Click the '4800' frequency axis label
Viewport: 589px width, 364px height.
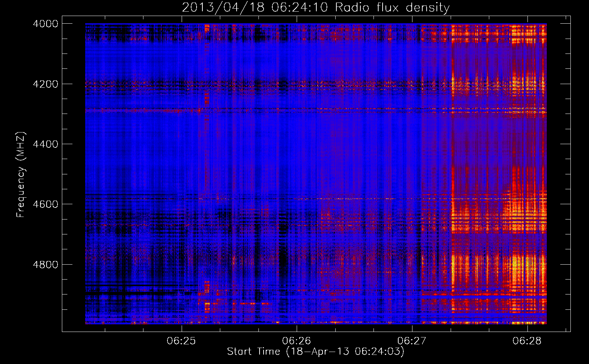click(x=46, y=264)
